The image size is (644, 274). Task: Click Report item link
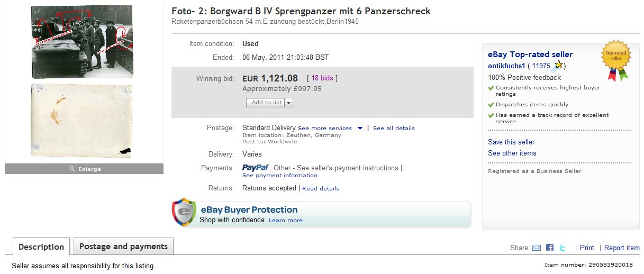(622, 248)
